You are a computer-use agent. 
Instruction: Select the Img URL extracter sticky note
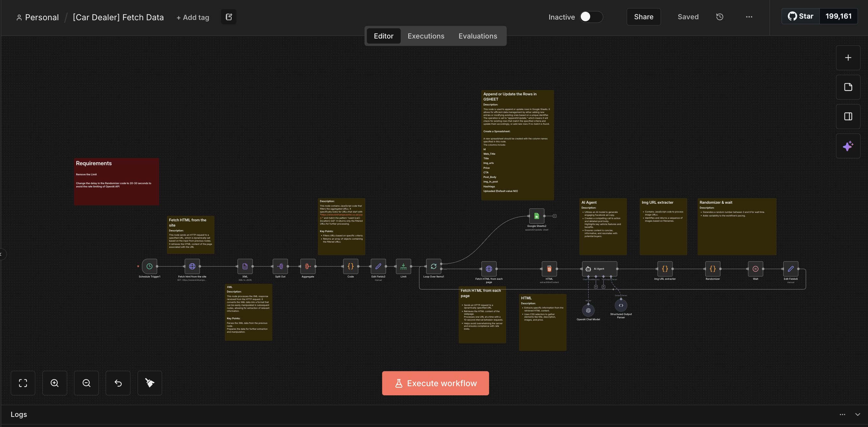pos(664,227)
